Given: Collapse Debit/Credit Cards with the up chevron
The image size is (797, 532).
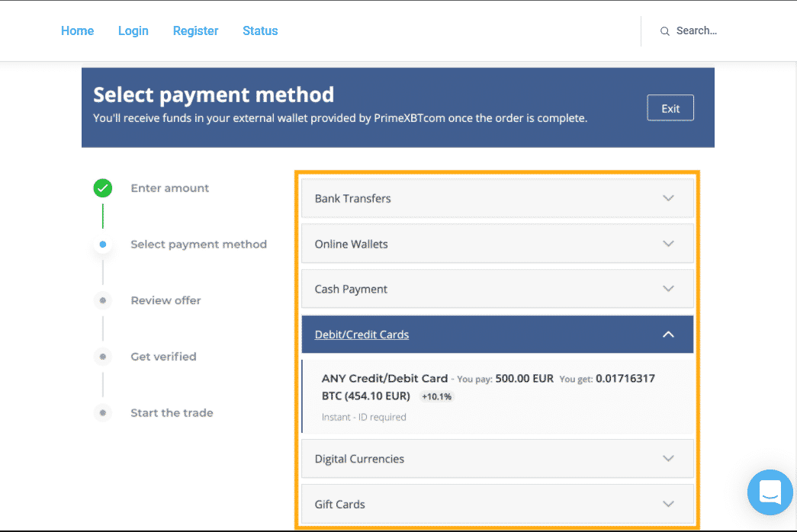Looking at the screenshot, I should coord(668,335).
